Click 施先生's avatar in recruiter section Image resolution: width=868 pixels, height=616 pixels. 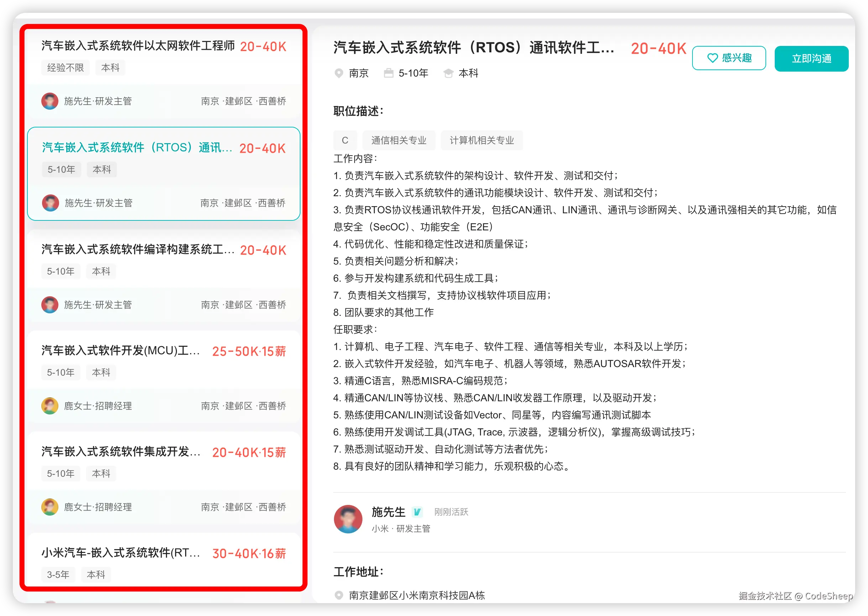tap(348, 519)
